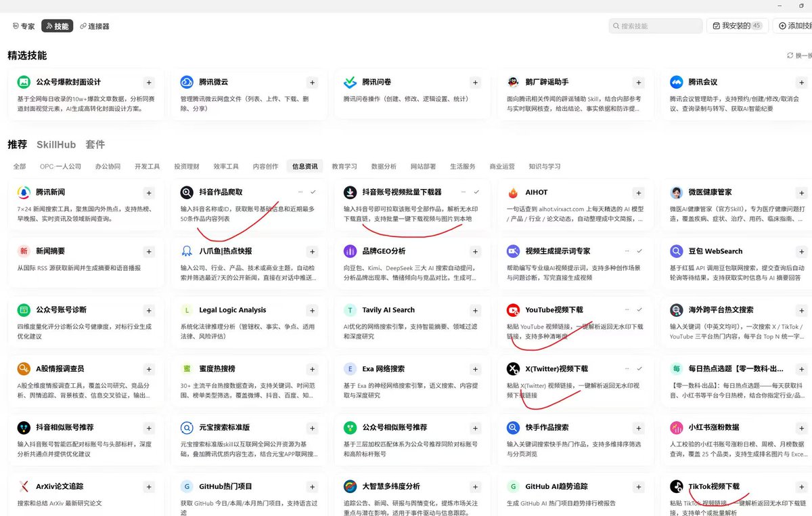The image size is (812, 516).
Task: Click installed checkmark on 视频生成提示词专家
Action: coord(639,251)
